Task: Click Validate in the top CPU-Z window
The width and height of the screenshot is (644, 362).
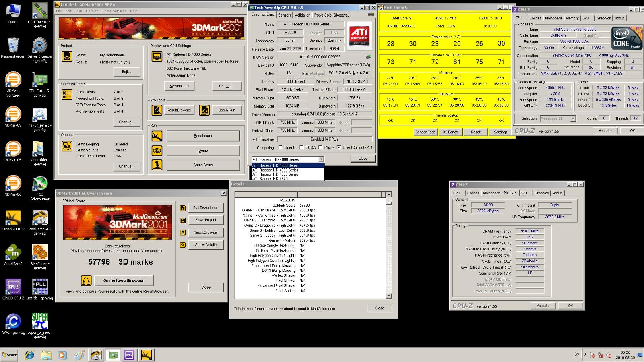Action: point(605,130)
